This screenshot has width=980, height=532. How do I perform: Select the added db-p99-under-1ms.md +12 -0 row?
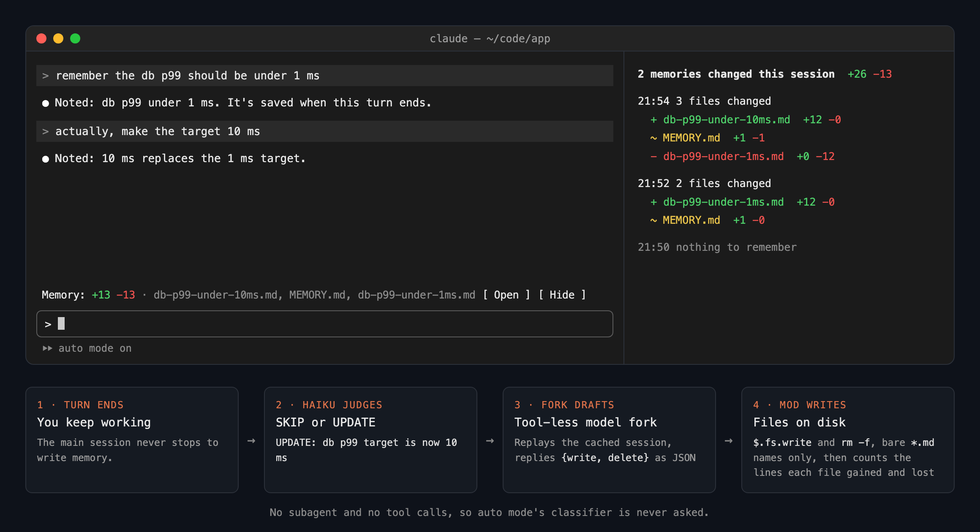[742, 202]
